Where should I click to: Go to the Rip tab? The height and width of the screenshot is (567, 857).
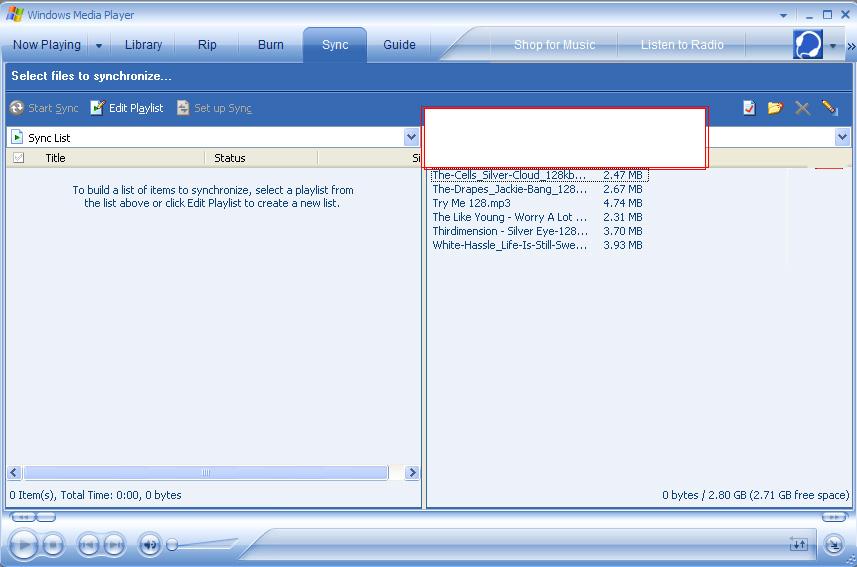pos(207,45)
